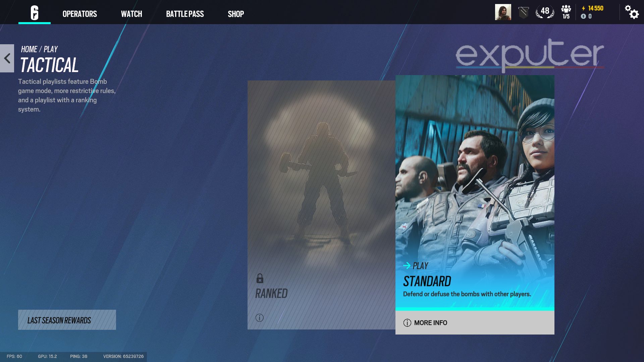Click the WATCH menu item

[x=131, y=14]
